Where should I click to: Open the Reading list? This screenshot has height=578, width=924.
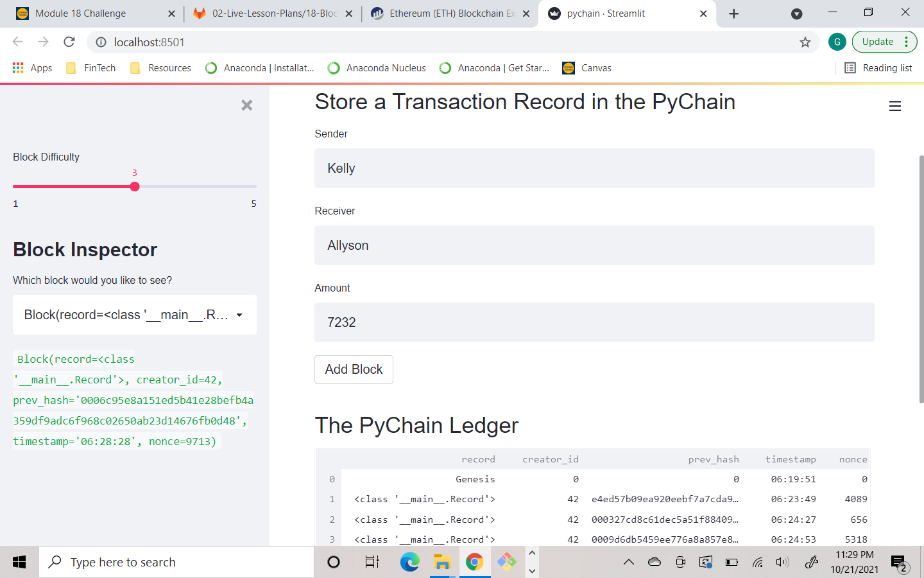tap(878, 68)
